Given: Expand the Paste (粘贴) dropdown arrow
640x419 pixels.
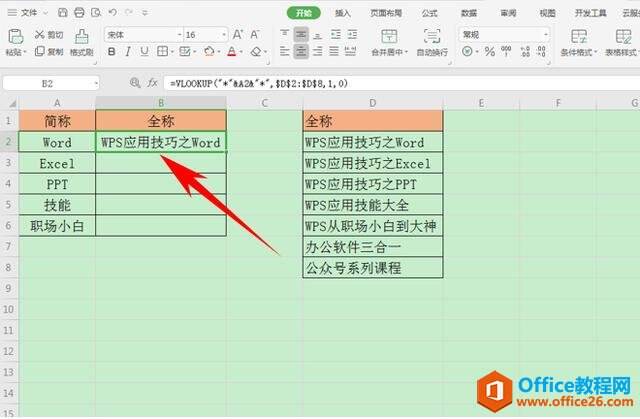Looking at the screenshot, I should 25,52.
